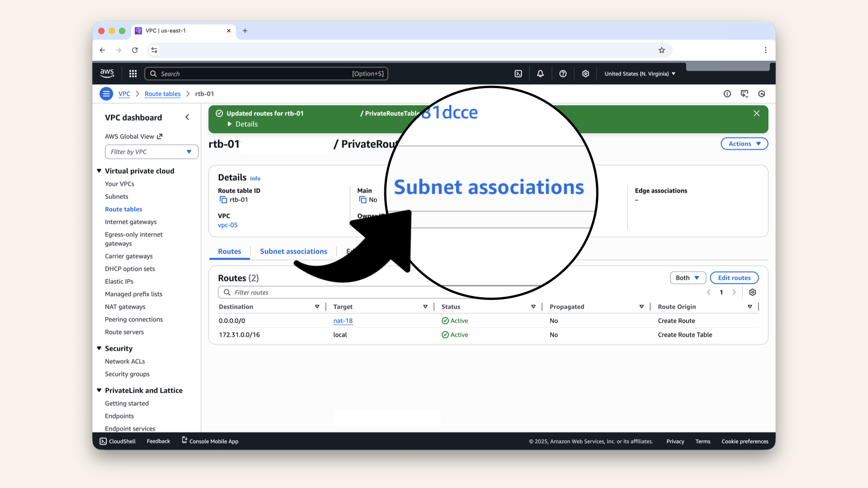Open the sidebar hamburger menu icon
The image size is (868, 488).
tap(106, 94)
